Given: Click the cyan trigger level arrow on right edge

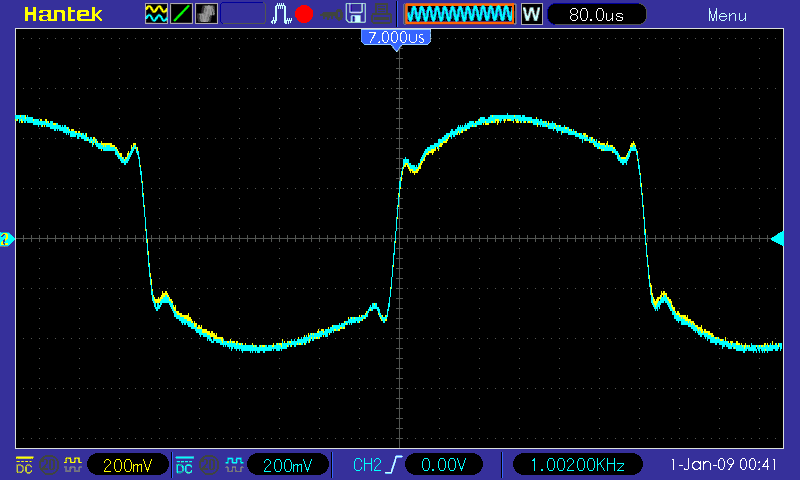Looking at the screenshot, I should 778,239.
